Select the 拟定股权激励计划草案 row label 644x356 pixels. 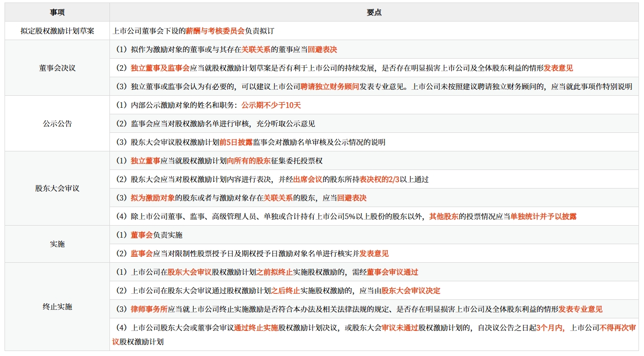tap(56, 31)
